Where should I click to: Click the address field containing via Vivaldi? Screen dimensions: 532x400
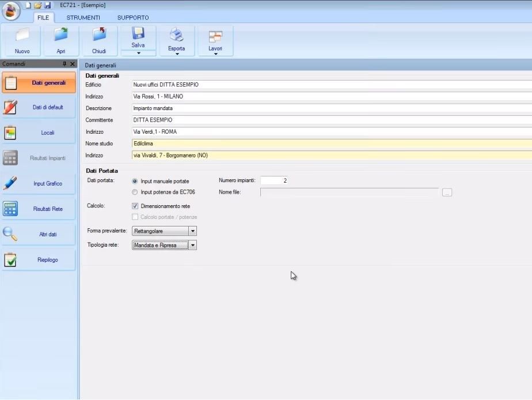click(x=332, y=156)
